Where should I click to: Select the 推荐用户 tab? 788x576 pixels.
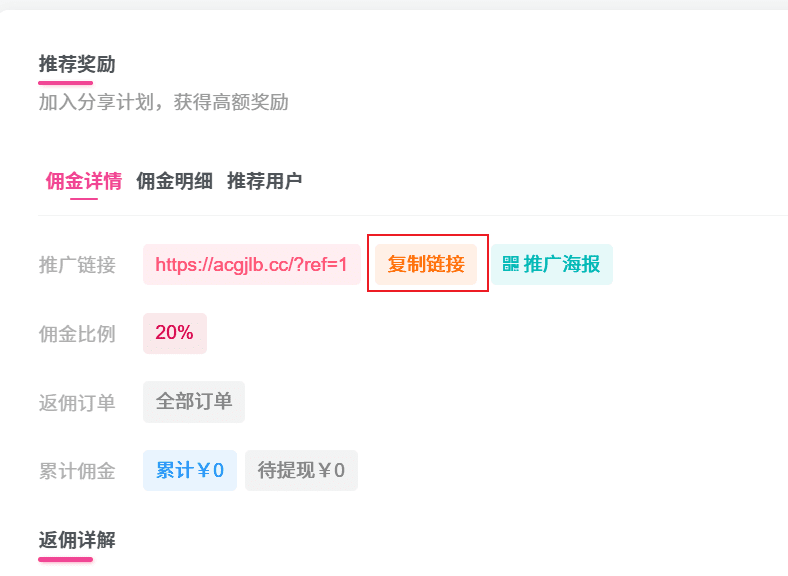[x=264, y=181]
